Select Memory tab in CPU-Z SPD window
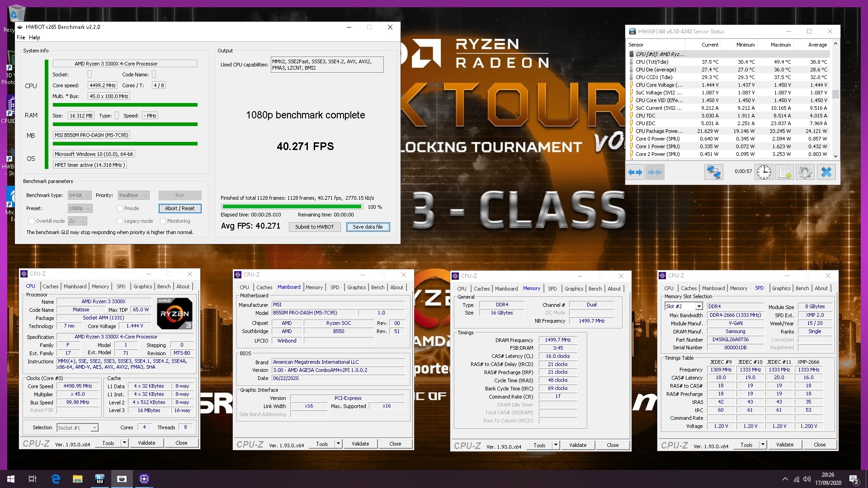This screenshot has height=488, width=868. pos(739,288)
